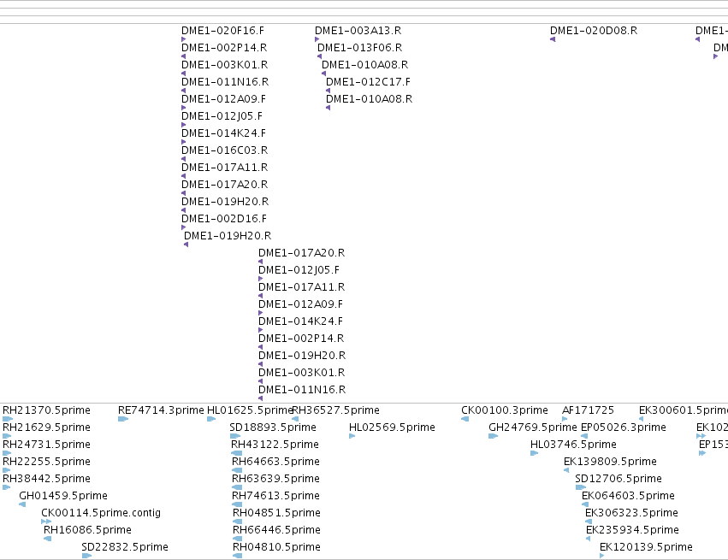
Task: Select the RH04810.5prime EST label
Action: [276, 547]
